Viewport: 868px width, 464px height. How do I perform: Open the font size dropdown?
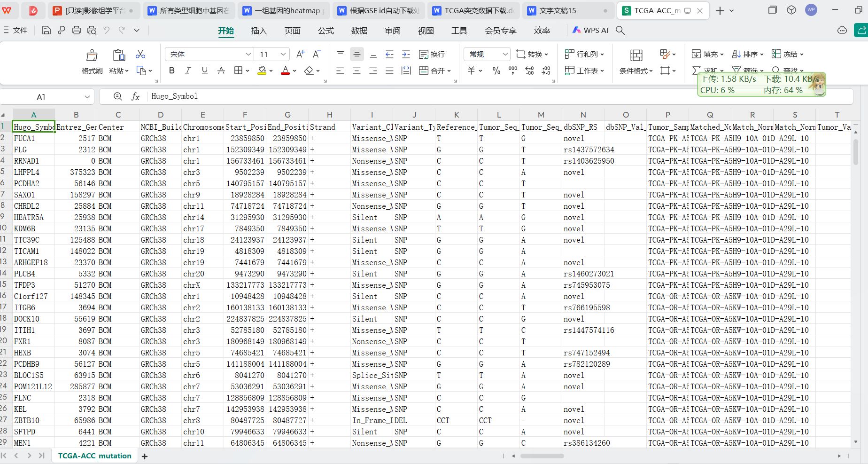[x=283, y=54]
